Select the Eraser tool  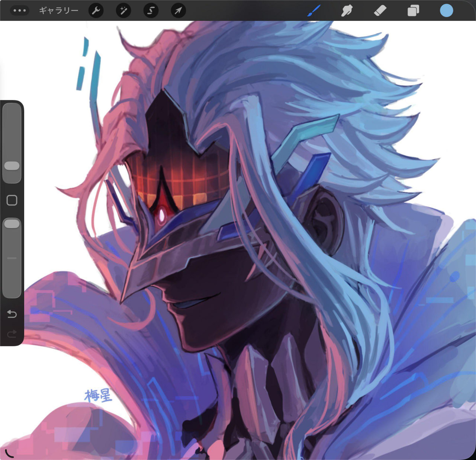(380, 10)
